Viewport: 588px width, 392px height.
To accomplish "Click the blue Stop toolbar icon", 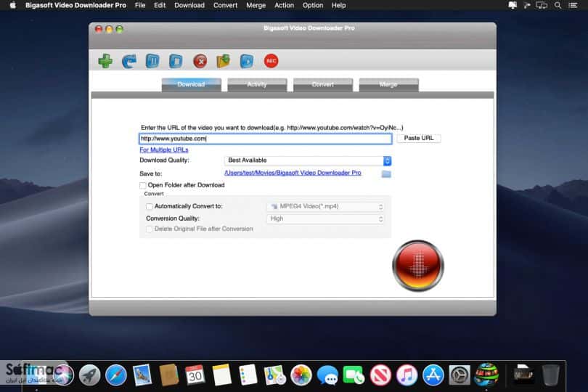I will point(176,61).
